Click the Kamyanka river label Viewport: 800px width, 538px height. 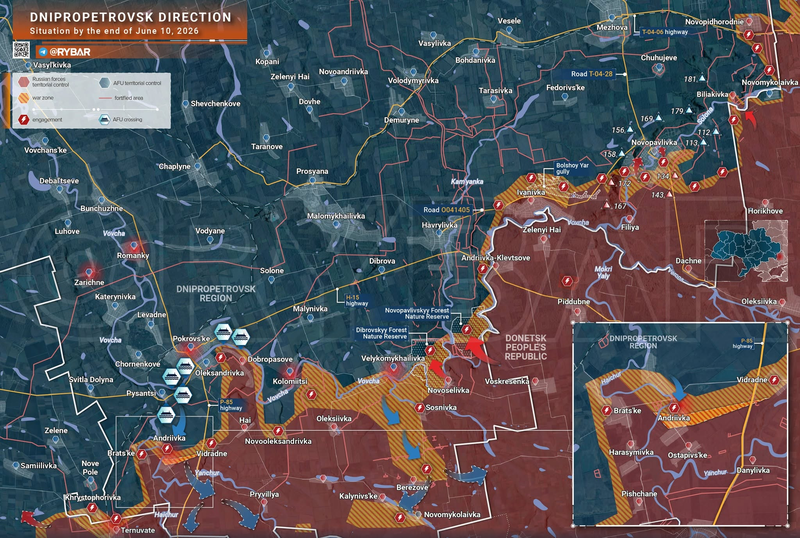pyautogui.click(x=467, y=182)
